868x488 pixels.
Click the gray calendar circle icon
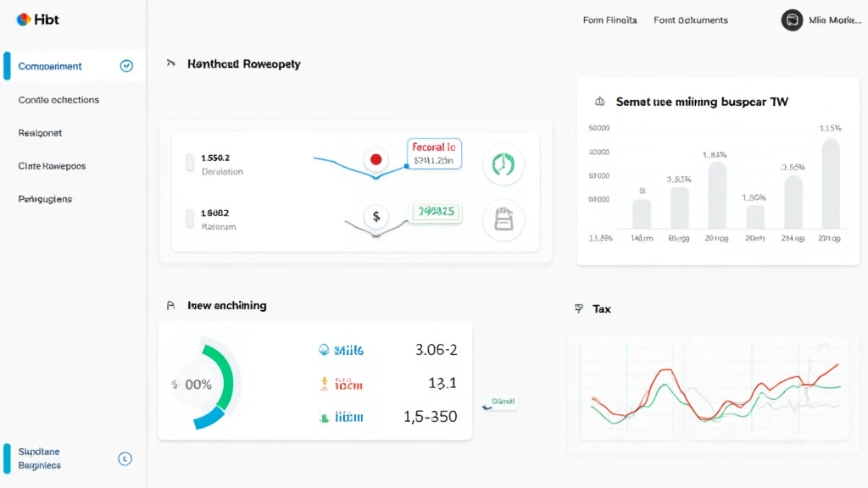[503, 219]
